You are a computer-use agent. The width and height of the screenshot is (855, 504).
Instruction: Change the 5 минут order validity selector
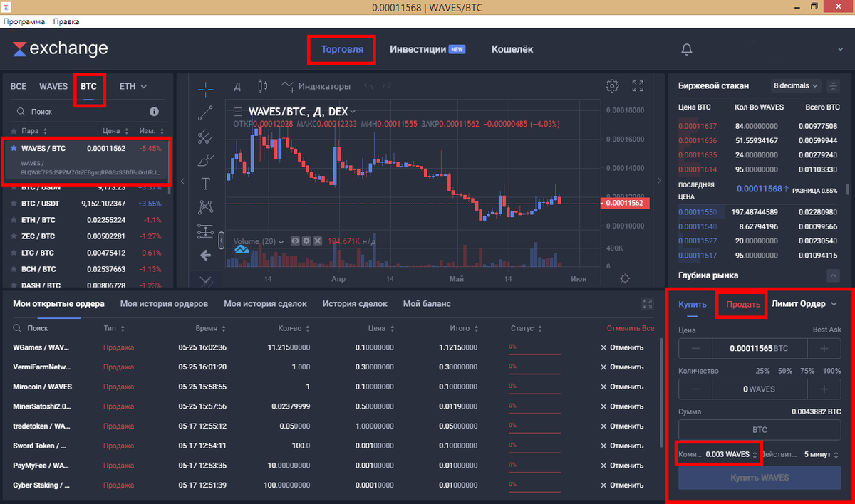[x=822, y=454]
